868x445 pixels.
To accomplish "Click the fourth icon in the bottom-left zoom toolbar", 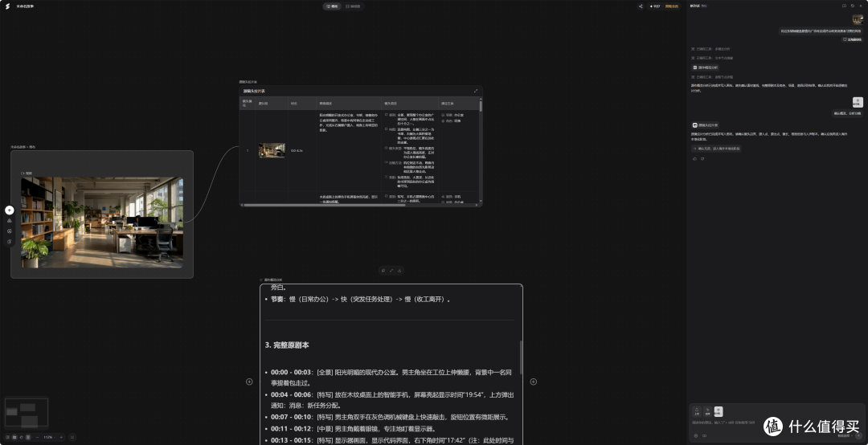I will coord(28,437).
